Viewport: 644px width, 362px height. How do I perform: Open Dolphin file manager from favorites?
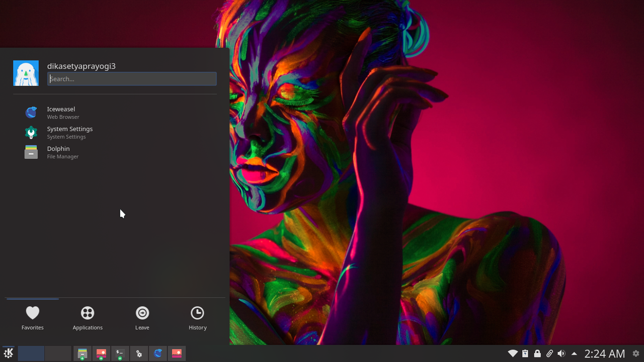pos(116,152)
